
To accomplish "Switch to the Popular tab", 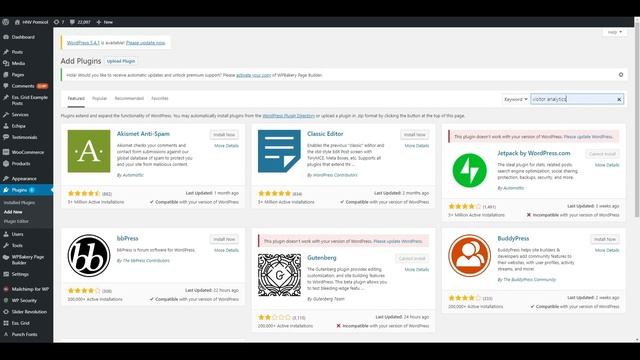I will (99, 98).
